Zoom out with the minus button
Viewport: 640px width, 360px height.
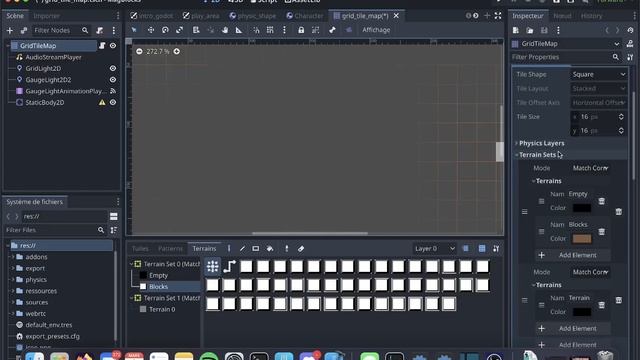click(139, 51)
